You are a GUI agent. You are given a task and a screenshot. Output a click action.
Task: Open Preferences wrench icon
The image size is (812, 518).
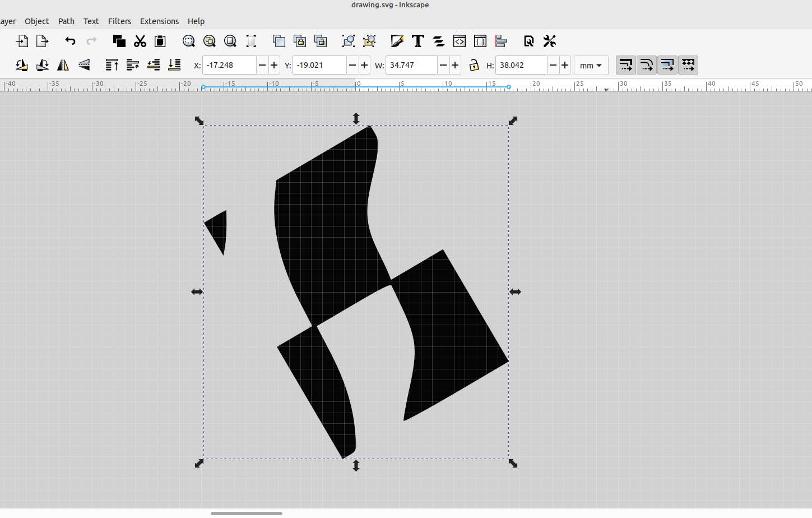click(x=550, y=41)
